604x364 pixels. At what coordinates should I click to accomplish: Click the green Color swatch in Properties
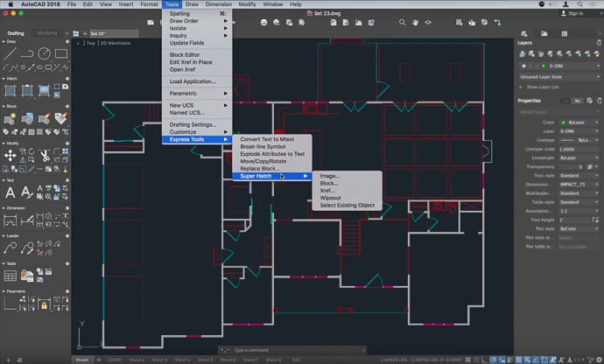point(563,122)
